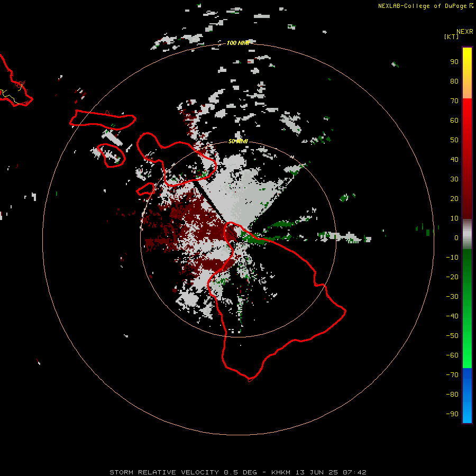Click the '-30' value on the velocity scale
The height and width of the screenshot is (476, 476).
pyautogui.click(x=452, y=297)
